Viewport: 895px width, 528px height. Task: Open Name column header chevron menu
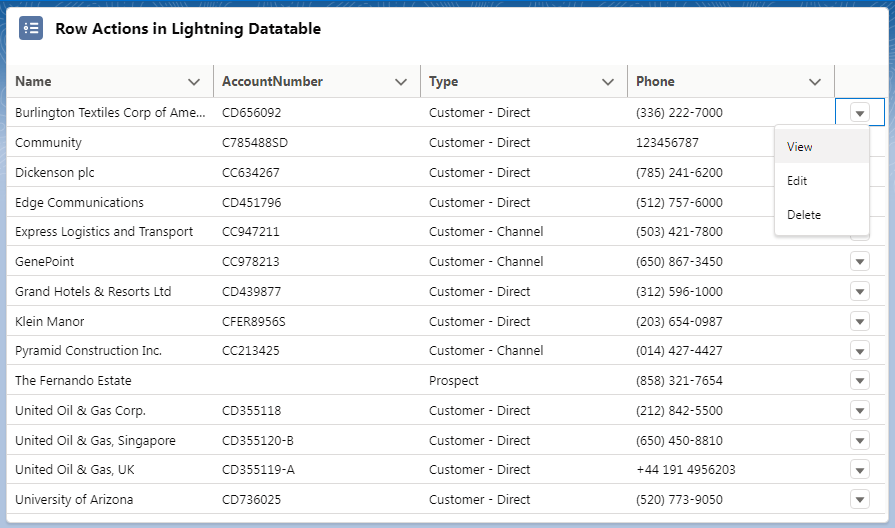click(194, 82)
